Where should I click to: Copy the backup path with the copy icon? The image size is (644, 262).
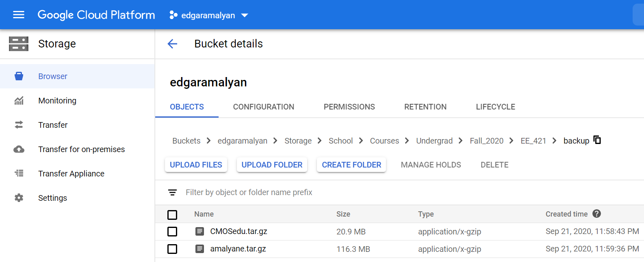(x=597, y=140)
